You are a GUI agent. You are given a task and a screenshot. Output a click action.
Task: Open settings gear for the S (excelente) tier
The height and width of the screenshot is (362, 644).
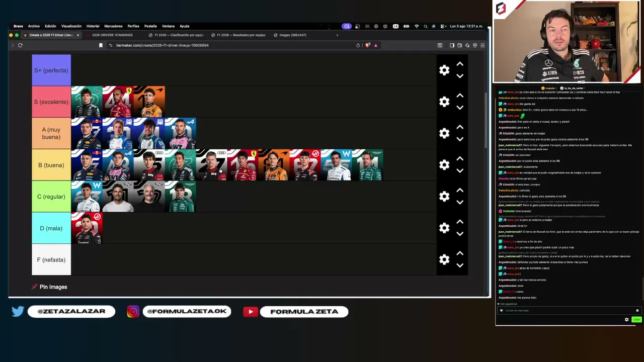pos(444,102)
